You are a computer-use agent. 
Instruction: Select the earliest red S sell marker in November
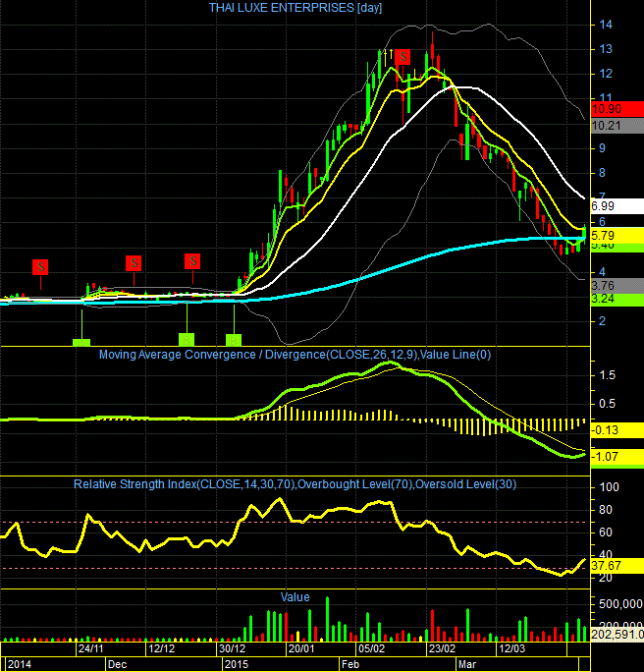[40, 267]
